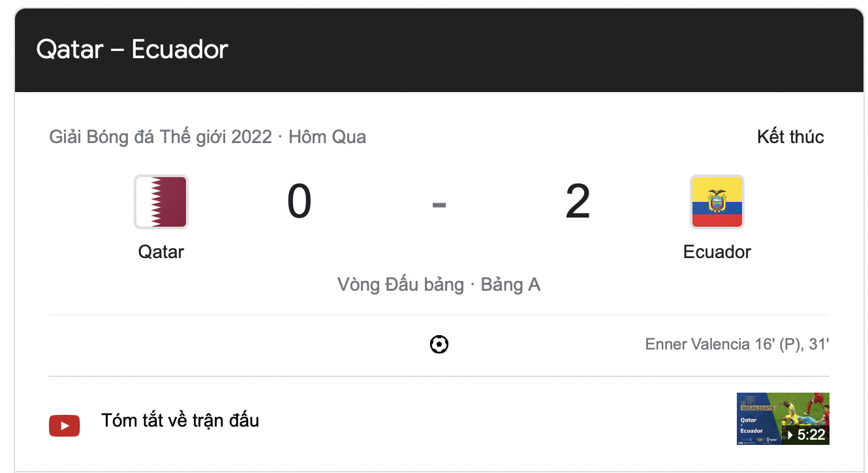The width and height of the screenshot is (868, 473).
Task: Open the match highlights video thumbnail
Action: point(782,418)
